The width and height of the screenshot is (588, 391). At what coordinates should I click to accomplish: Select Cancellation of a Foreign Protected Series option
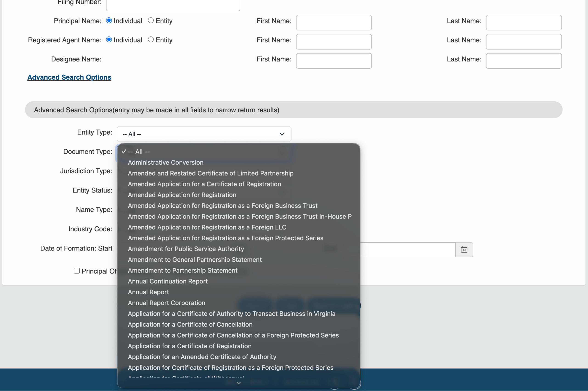238,335
